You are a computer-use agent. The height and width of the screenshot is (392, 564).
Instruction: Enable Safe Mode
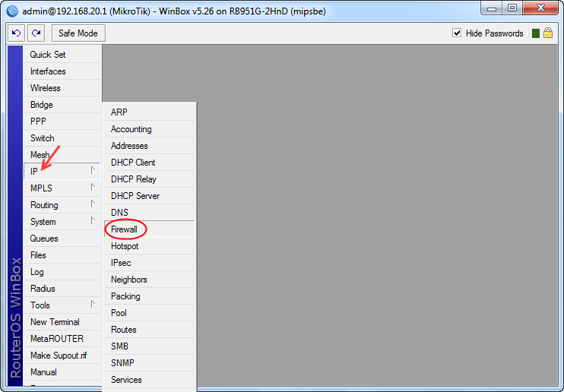click(x=78, y=33)
